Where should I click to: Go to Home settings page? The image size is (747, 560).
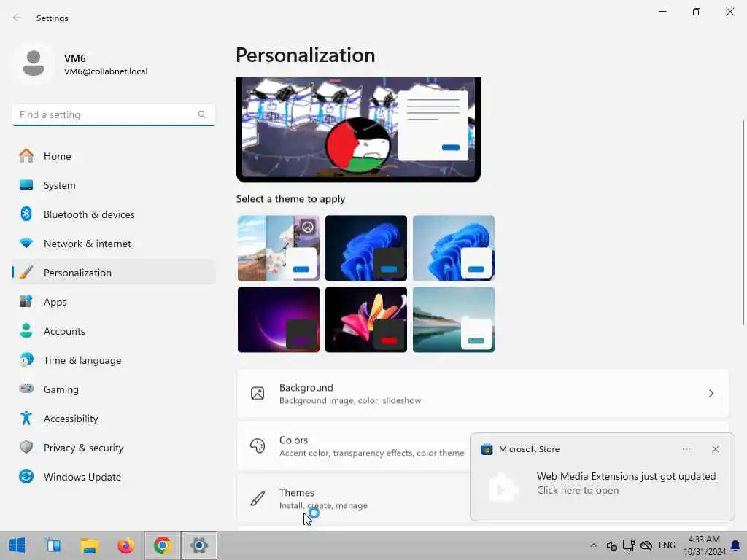(114, 156)
